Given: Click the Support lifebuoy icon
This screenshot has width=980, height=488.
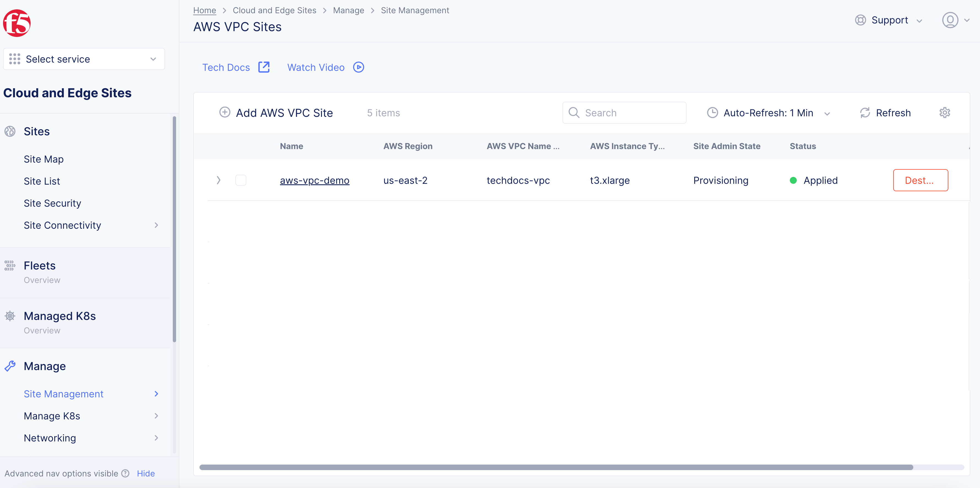Looking at the screenshot, I should tap(860, 20).
